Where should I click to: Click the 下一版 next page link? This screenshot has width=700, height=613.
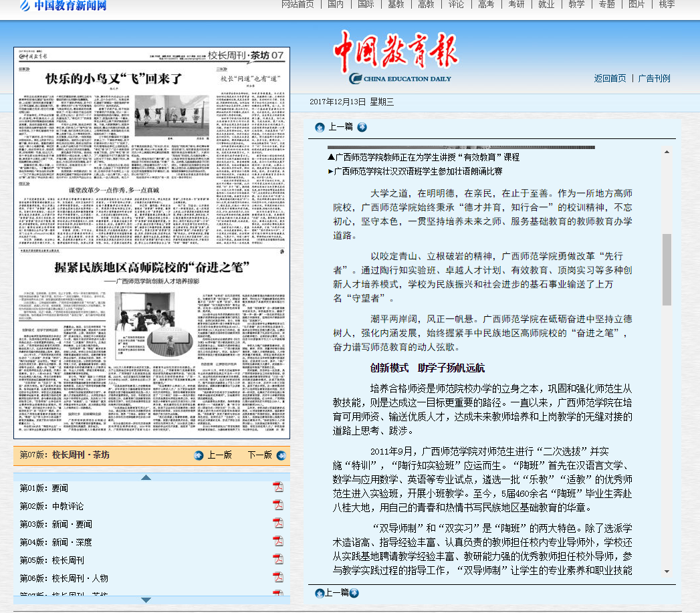(260, 455)
